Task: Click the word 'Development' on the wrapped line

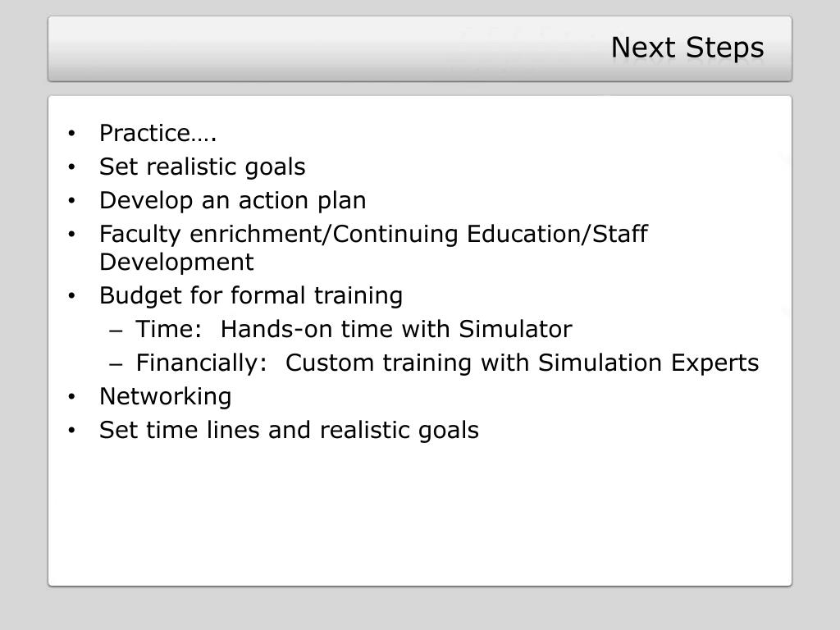Action: pos(177,262)
